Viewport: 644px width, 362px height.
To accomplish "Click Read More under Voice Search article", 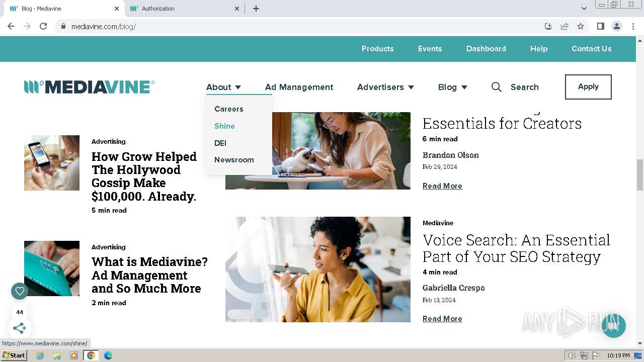I will (442, 319).
